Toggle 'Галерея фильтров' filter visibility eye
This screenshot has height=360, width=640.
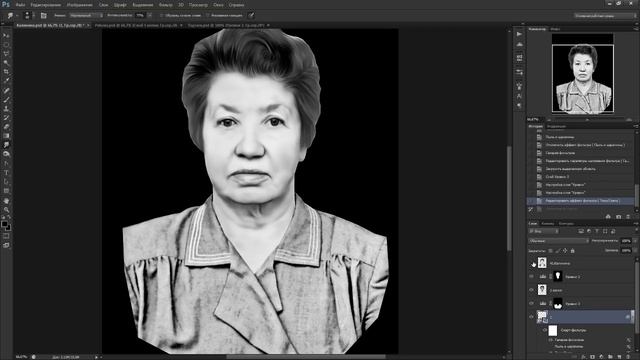coord(551,340)
